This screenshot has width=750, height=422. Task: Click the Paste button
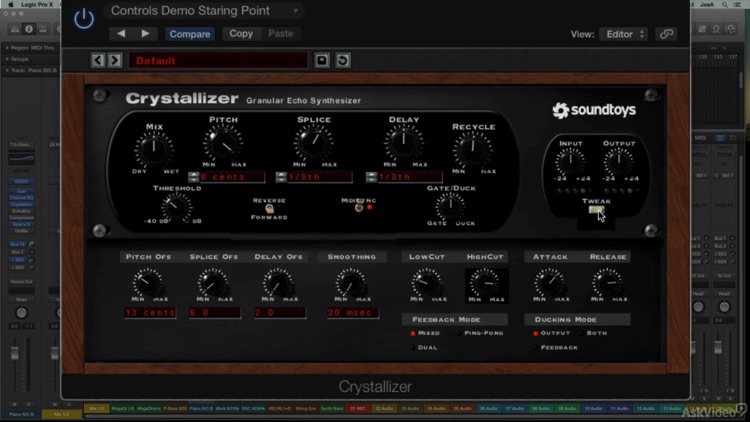[280, 33]
